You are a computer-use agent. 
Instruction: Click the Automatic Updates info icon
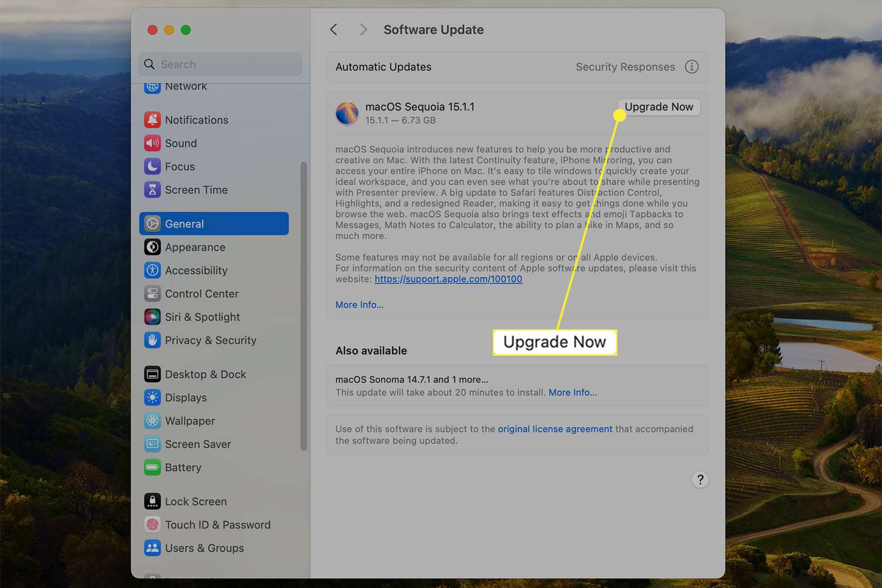[x=691, y=67]
